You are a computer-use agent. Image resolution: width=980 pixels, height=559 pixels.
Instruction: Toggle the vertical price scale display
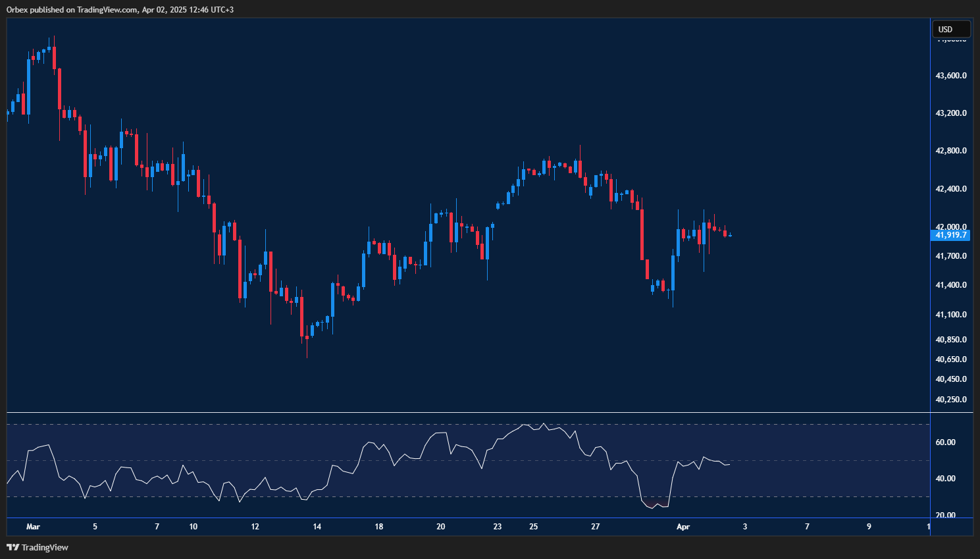[950, 263]
